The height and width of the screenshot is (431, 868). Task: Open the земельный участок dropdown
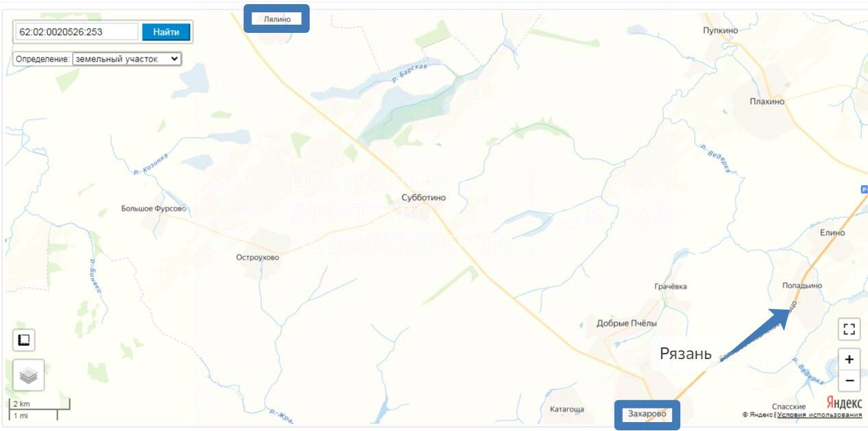[126, 59]
